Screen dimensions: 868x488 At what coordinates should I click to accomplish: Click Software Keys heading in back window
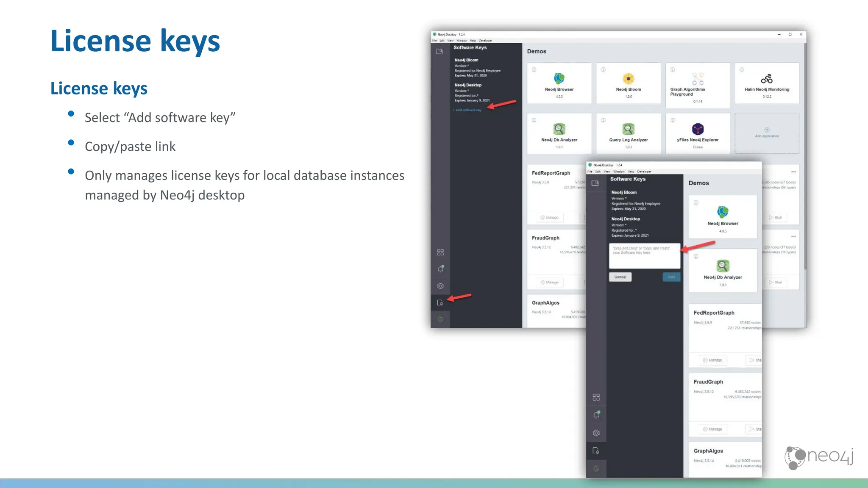click(x=470, y=47)
